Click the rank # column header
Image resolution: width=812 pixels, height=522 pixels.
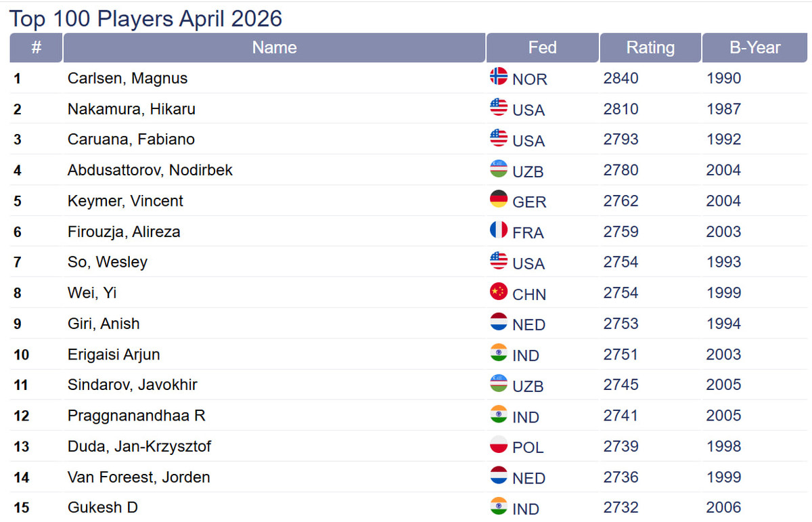[x=37, y=47]
